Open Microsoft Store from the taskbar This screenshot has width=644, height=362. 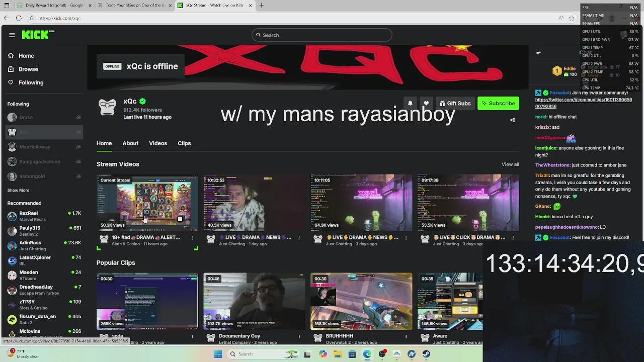click(x=352, y=354)
